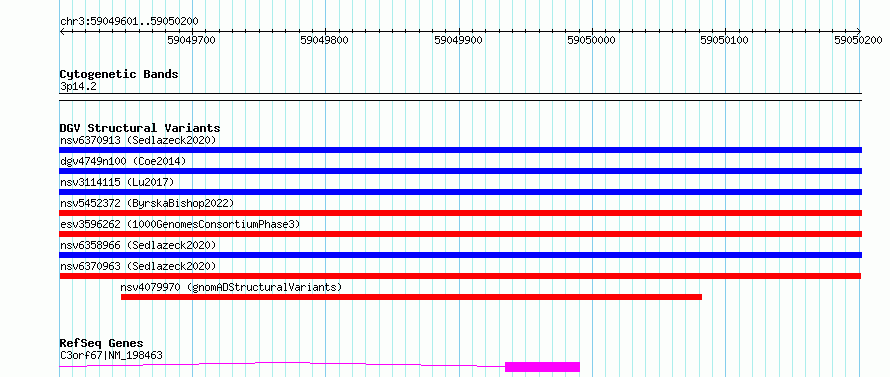Click the 59049900 ruler tick label
The image size is (890, 377).
coord(458,40)
